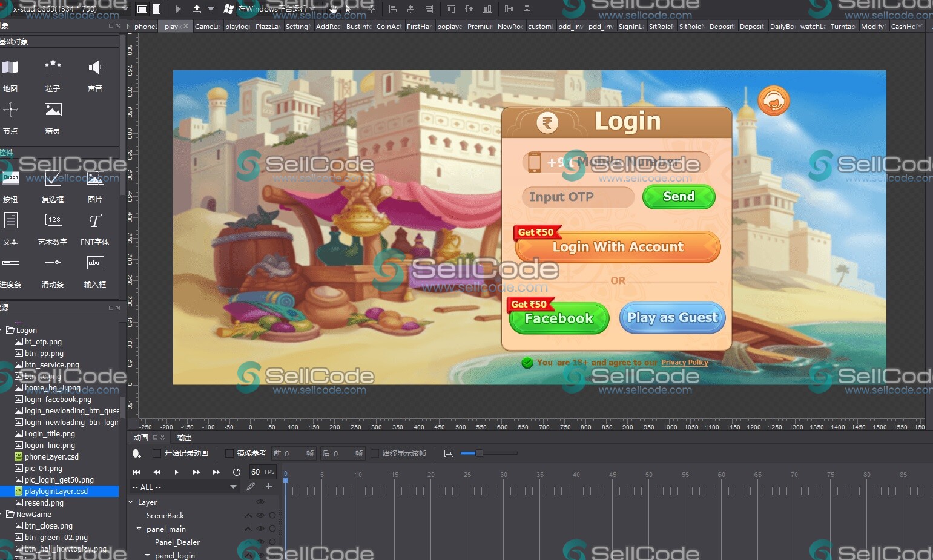933x560 pixels.
Task: Check the 镜像参考 checkbox
Action: pyautogui.click(x=229, y=453)
